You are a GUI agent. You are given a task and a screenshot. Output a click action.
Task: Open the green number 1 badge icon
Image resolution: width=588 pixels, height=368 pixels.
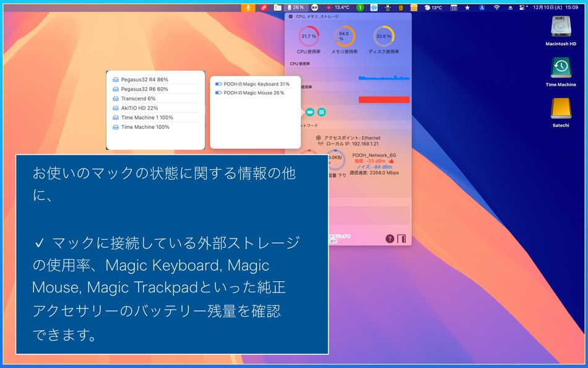click(x=360, y=7)
